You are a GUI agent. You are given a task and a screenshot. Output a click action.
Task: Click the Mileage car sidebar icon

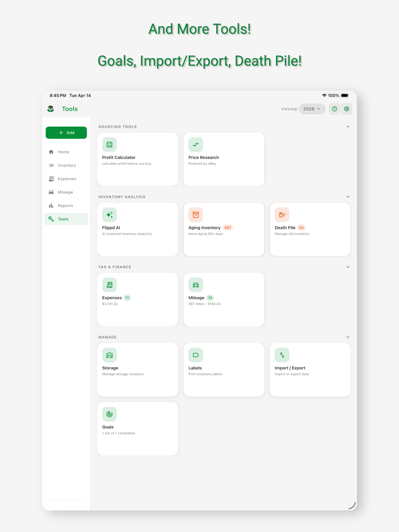(51, 192)
